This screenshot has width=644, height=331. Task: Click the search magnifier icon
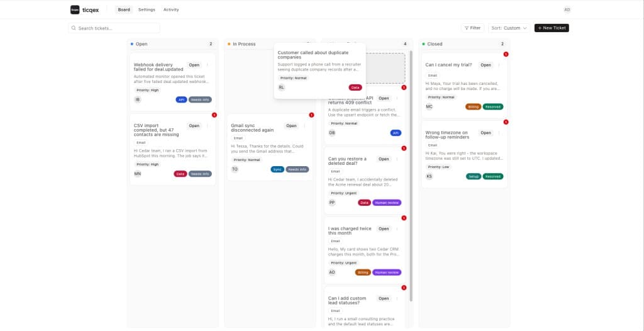(74, 28)
